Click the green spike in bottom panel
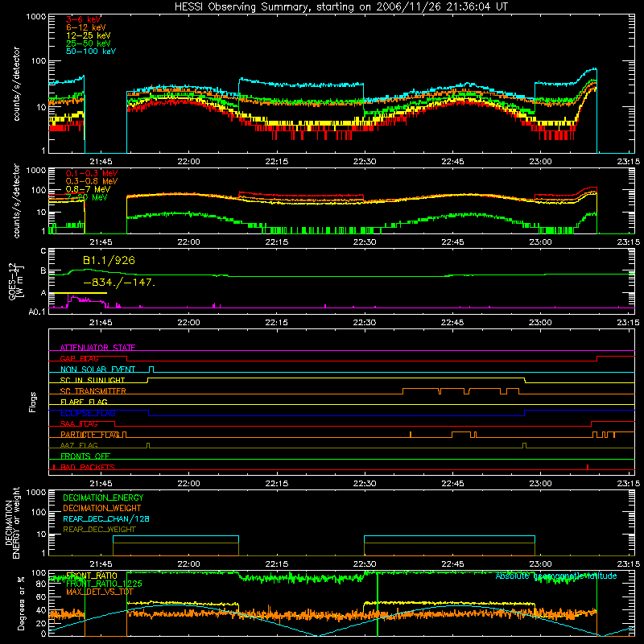Image resolution: width=644 pixels, height=644 pixels. [377, 604]
